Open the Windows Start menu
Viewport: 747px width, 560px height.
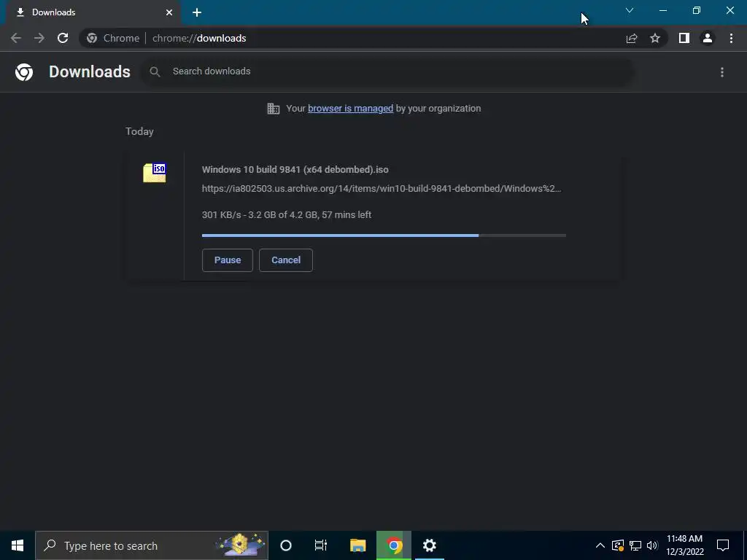(x=18, y=545)
